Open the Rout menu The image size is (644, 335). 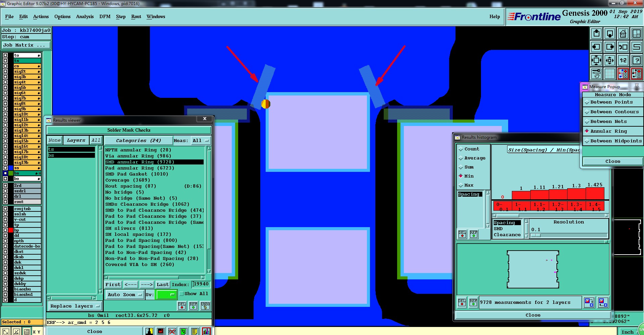click(x=136, y=17)
